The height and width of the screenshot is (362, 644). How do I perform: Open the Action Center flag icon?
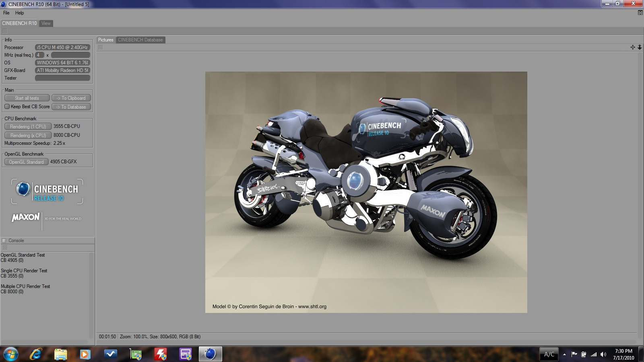[x=574, y=354]
